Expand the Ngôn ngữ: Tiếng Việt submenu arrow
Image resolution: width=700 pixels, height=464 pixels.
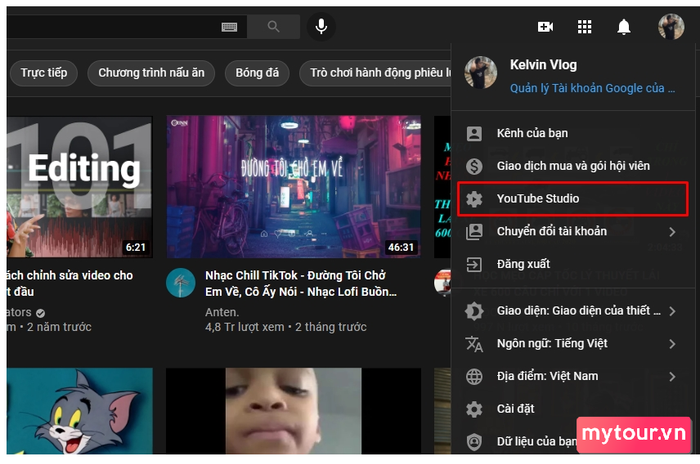672,344
